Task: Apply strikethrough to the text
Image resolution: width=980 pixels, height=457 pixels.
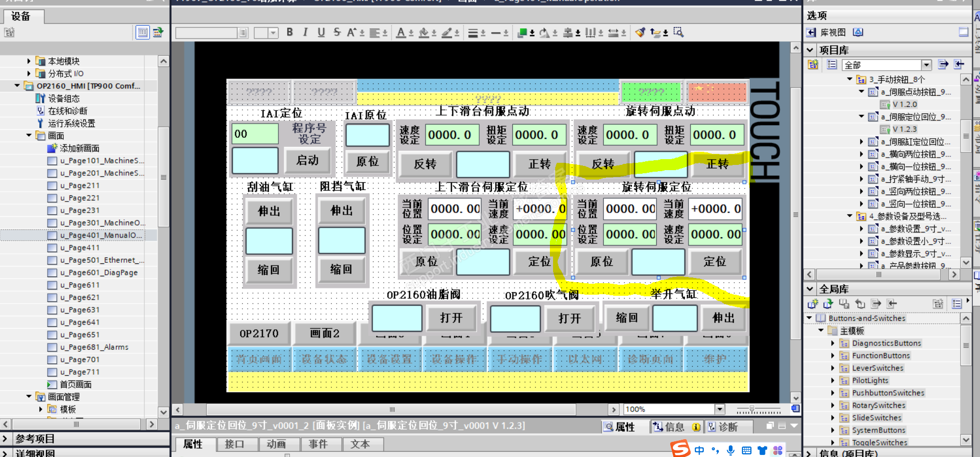Action: pyautogui.click(x=337, y=32)
